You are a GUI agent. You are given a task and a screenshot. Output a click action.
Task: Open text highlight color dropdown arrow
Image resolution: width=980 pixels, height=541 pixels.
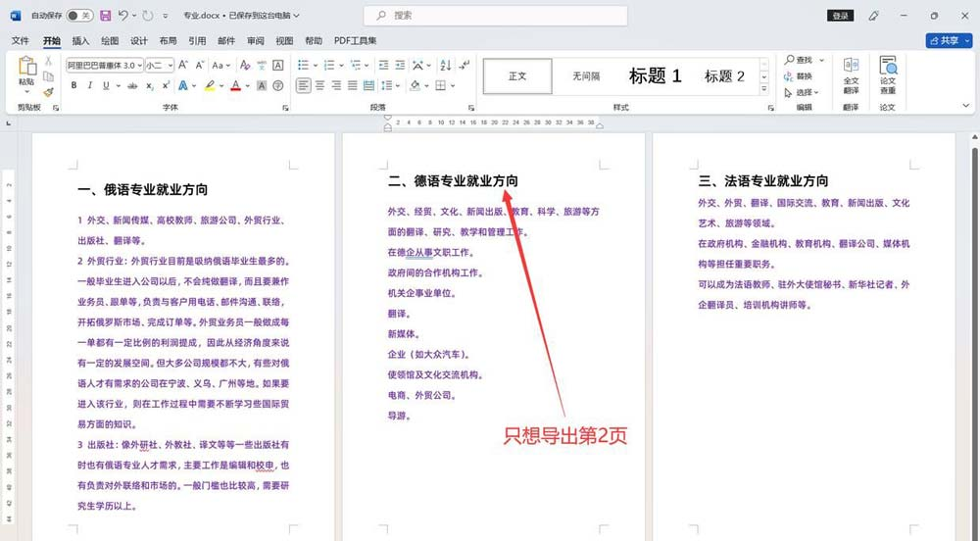coord(221,85)
